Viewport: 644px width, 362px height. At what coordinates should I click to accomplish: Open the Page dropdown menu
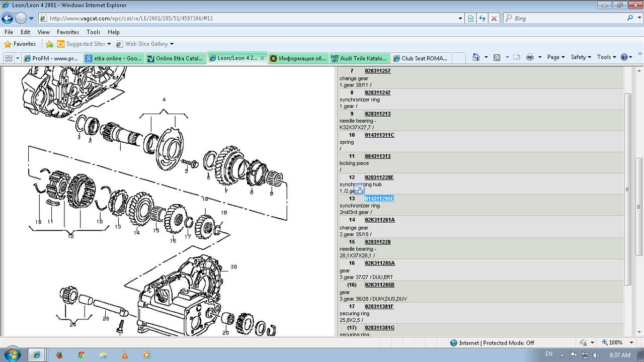coord(556,57)
